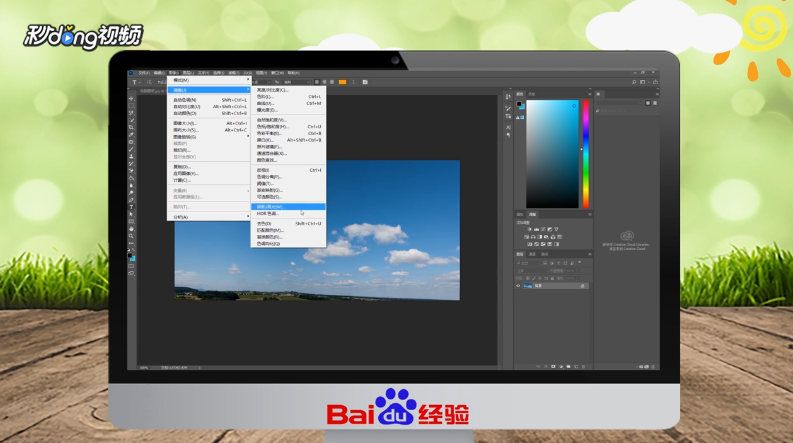Open the Color panel options menu
This screenshot has width=793, height=443.
coord(590,94)
